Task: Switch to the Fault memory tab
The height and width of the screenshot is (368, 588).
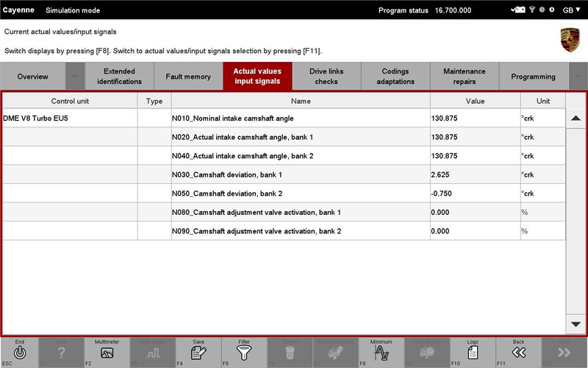Action: click(x=188, y=77)
